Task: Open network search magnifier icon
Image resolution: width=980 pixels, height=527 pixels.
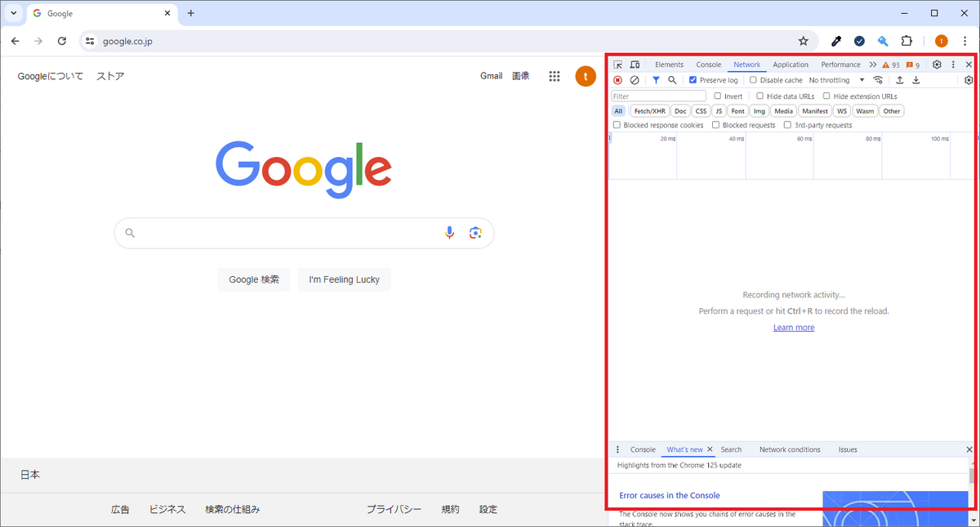Action: (x=672, y=80)
